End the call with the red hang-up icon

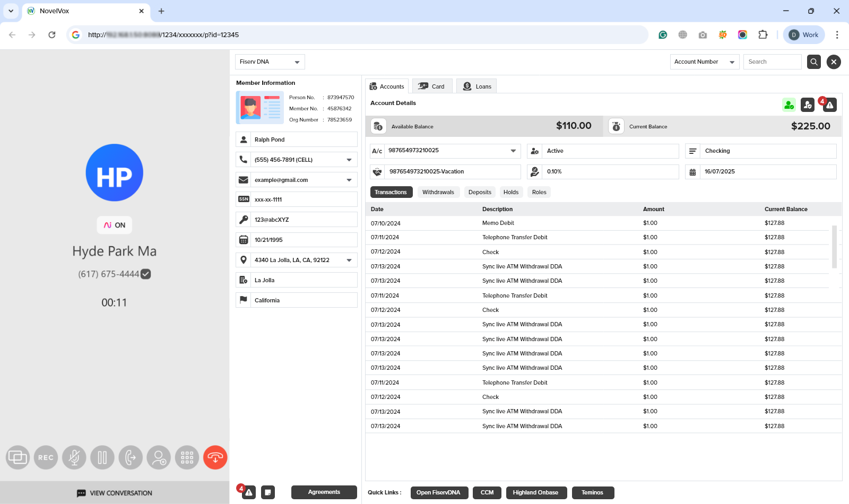click(x=215, y=457)
